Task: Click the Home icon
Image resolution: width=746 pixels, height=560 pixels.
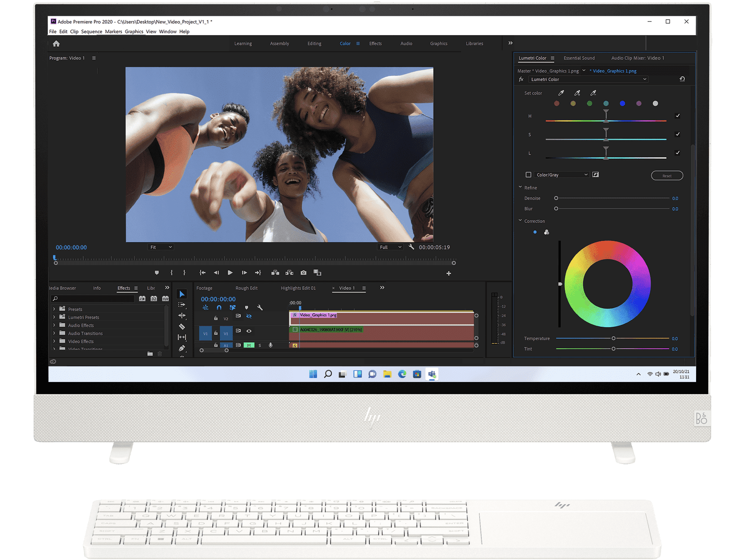Action: point(56,44)
